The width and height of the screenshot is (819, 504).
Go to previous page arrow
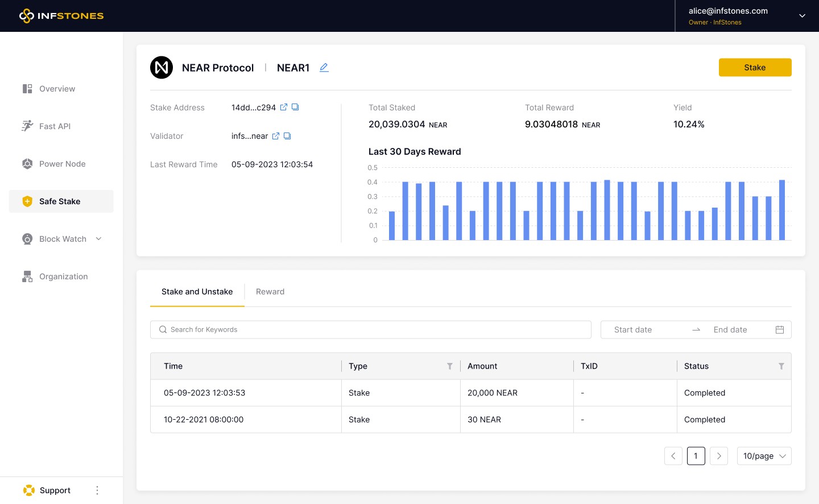(673, 456)
